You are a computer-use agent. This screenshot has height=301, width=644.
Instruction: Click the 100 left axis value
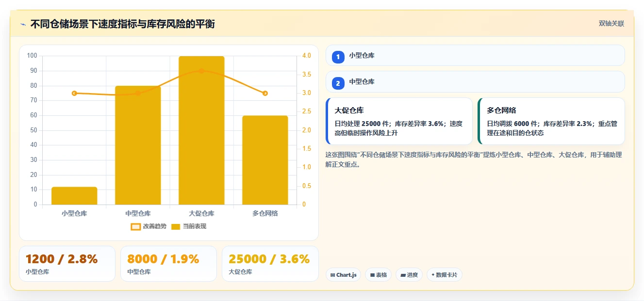[x=32, y=56]
